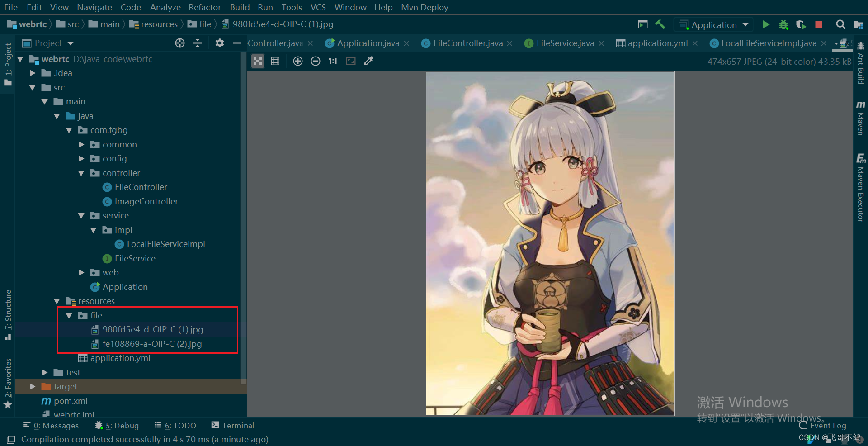Locate current file with crosshair icon
This screenshot has height=446, width=868.
[x=180, y=43]
